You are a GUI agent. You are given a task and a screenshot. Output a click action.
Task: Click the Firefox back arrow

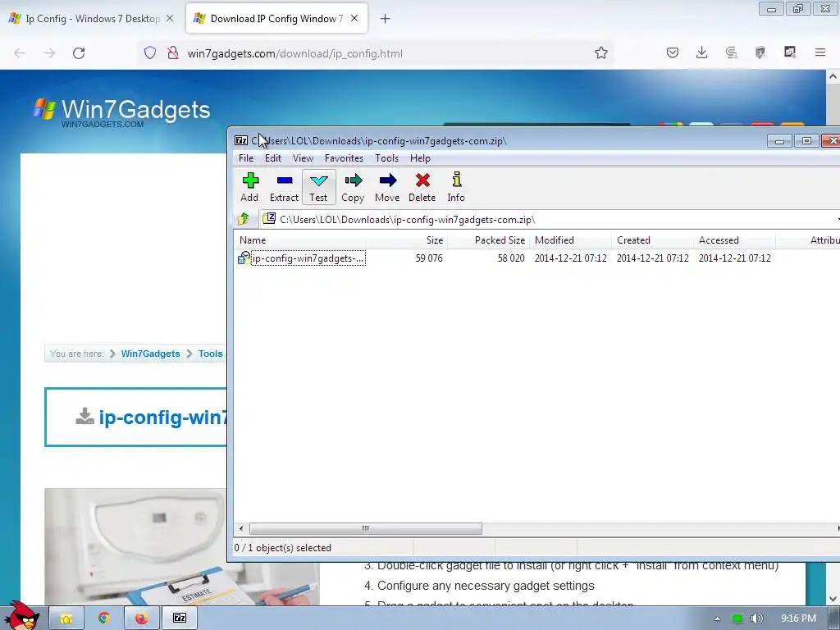[x=20, y=53]
